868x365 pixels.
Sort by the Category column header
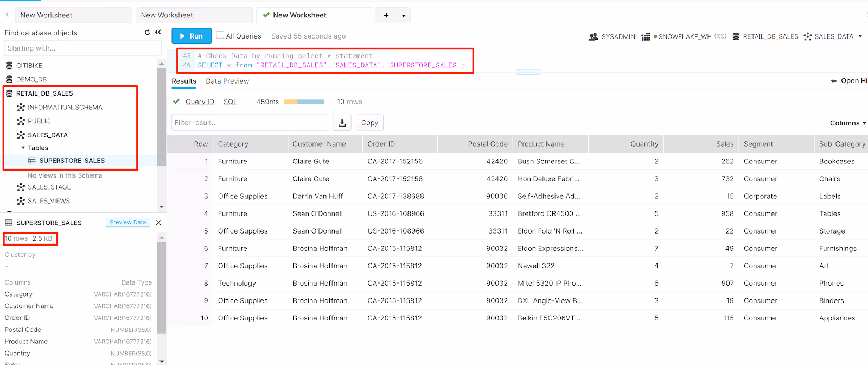250,144
